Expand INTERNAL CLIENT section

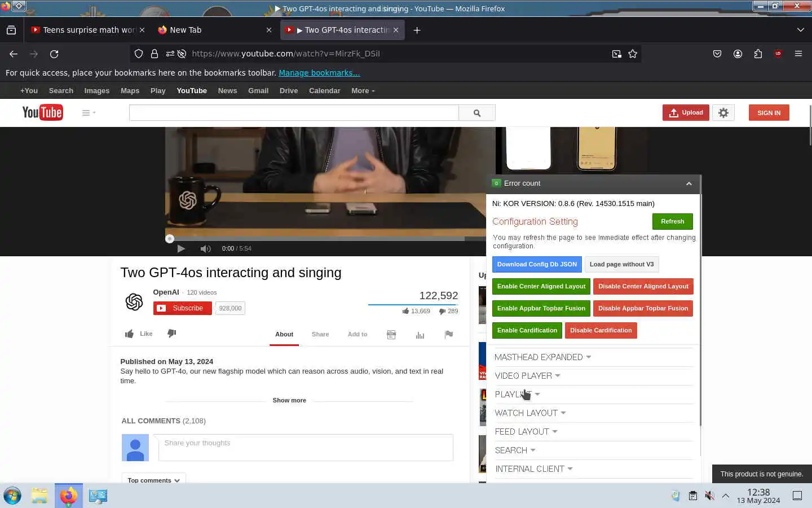(533, 468)
